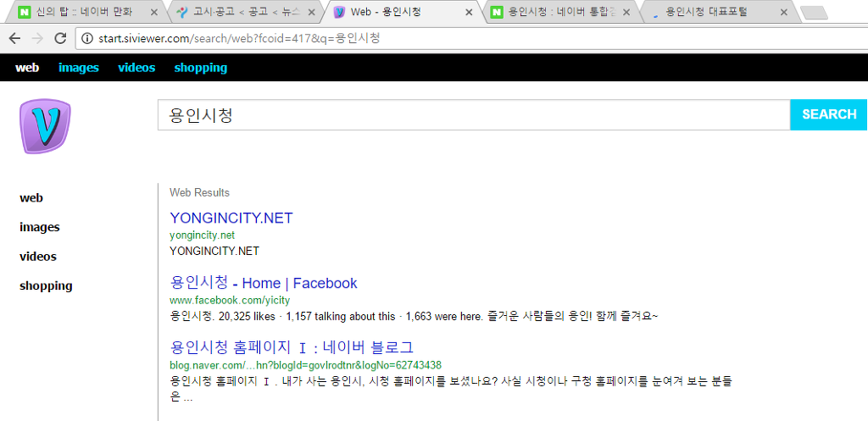Image resolution: width=868 pixels, height=421 pixels.
Task: Click the snippet starting '용인시청 홈페이지 Ⅰ . 내가 사는'
Action: click(x=451, y=389)
